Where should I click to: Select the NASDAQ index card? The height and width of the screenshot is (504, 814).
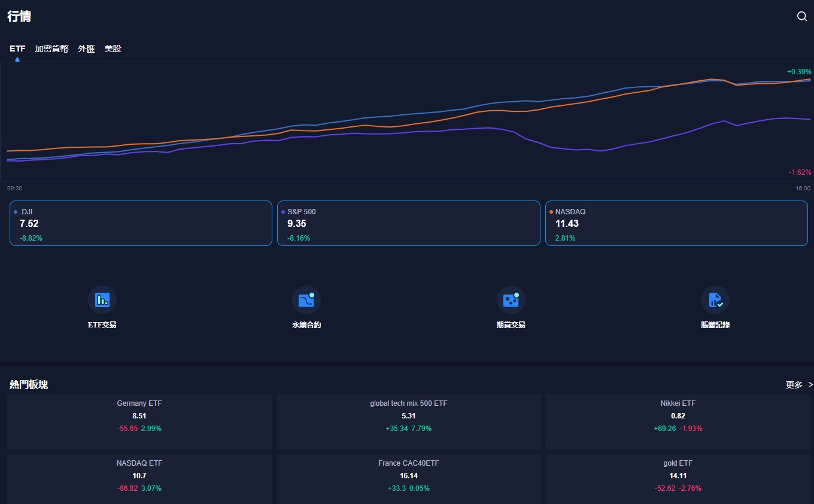pos(676,223)
